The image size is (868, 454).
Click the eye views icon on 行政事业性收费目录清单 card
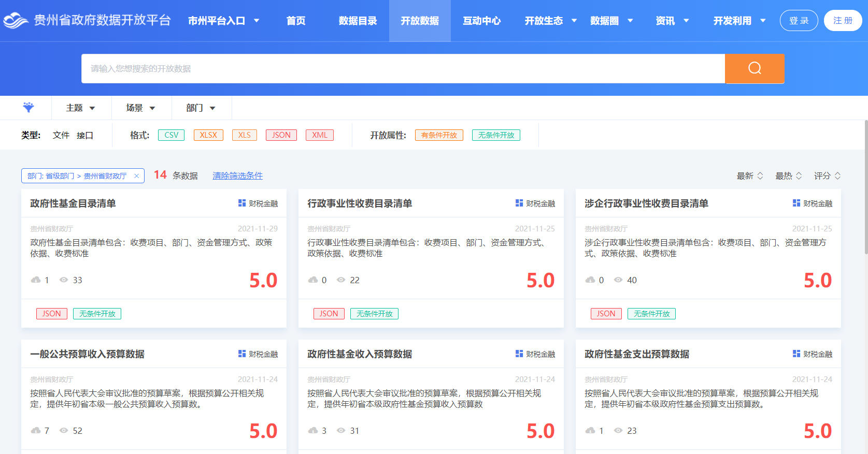point(341,280)
